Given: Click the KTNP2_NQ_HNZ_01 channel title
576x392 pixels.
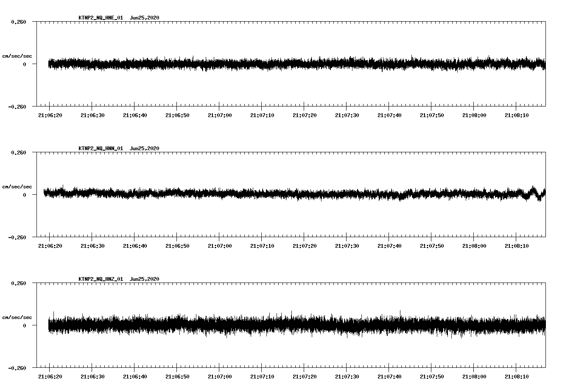Looking at the screenshot, I should [x=101, y=279].
